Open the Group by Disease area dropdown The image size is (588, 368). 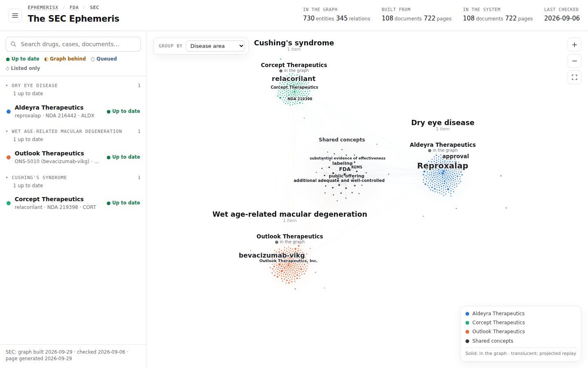pyautogui.click(x=215, y=46)
